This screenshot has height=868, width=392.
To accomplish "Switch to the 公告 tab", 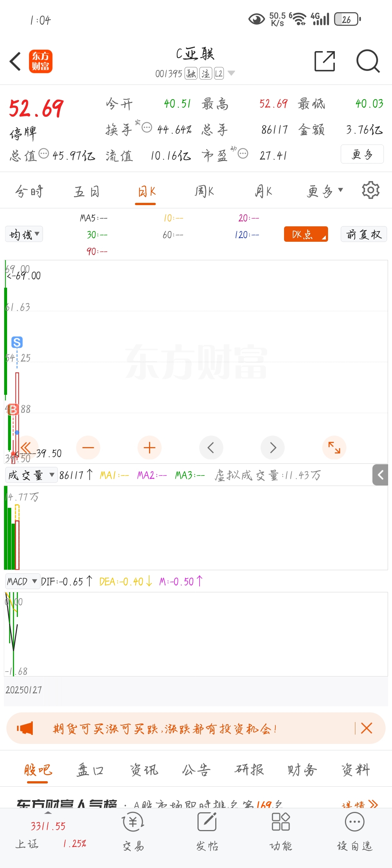I will point(196,770).
